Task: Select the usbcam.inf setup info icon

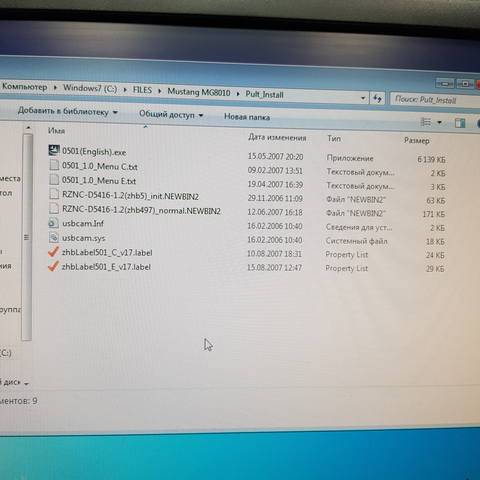Action: click(53, 223)
